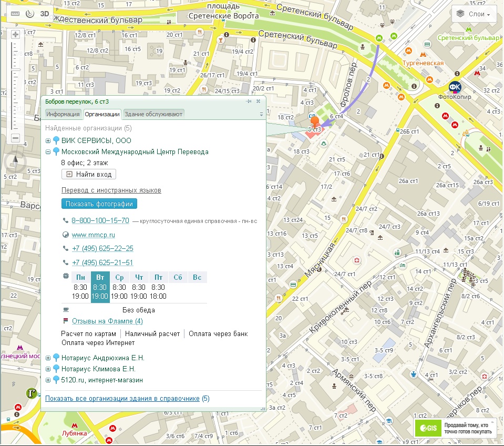504x446 pixels.
Task: Pin the Бобров переулок info card
Action: click(x=249, y=102)
